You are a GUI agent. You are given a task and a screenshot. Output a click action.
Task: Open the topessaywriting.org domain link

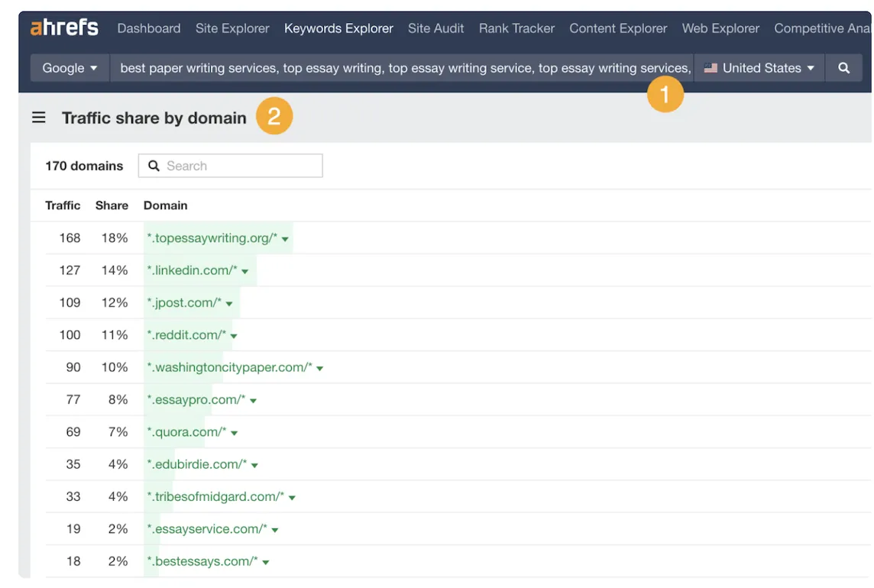click(212, 238)
